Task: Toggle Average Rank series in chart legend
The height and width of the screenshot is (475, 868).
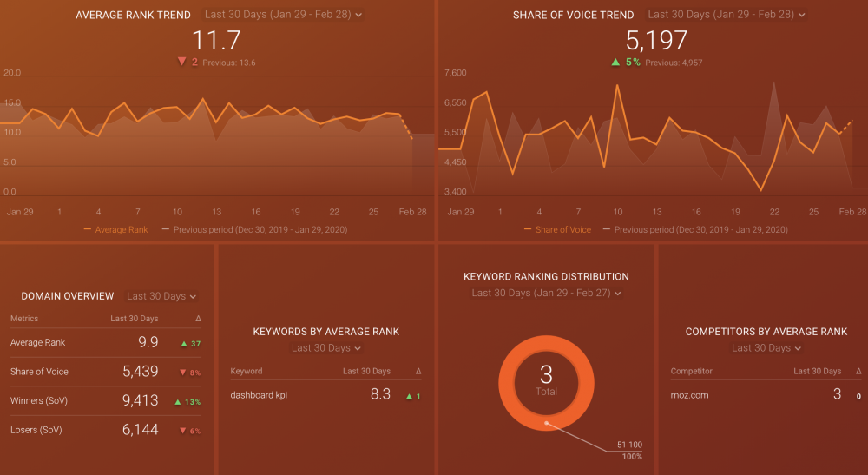Action: (115, 230)
